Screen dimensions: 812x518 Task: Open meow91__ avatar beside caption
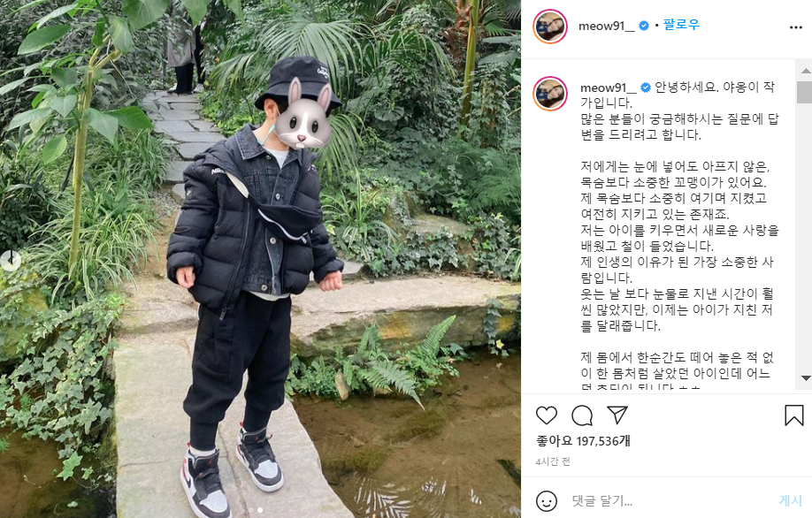pos(550,94)
